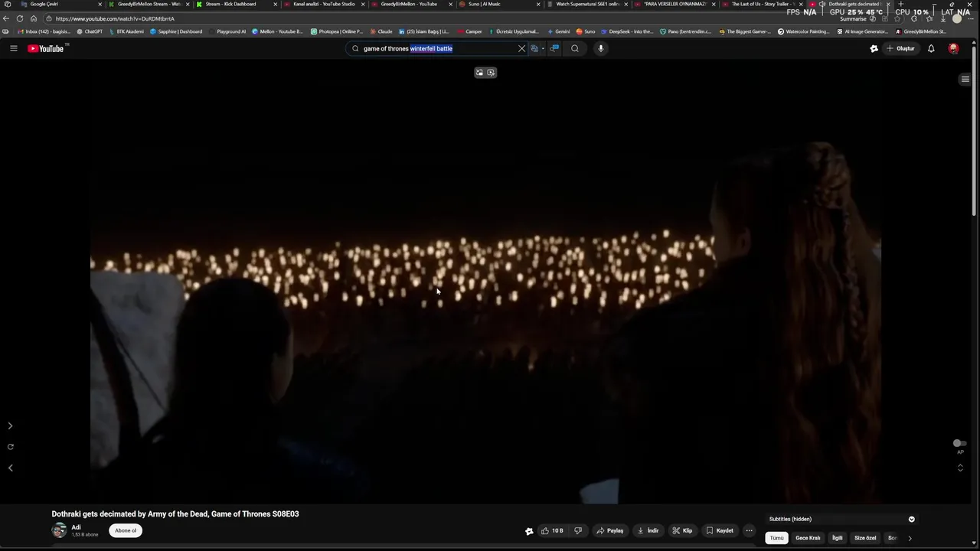Screen dimensions: 980x551
Task: Create a clip with Klip
Action: pos(682,530)
